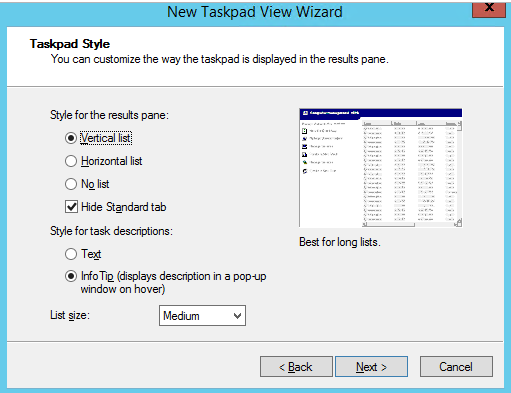Cancel the Taskpad View Wizard
Viewport: 511px width, 393px height.
tap(456, 367)
